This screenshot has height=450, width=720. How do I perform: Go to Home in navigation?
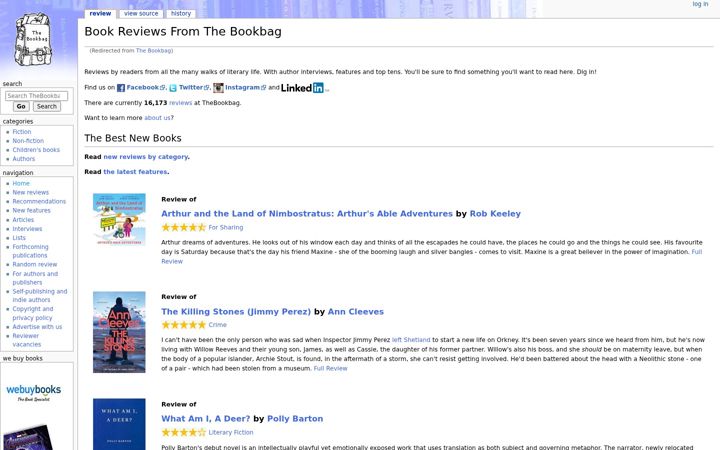pyautogui.click(x=21, y=183)
